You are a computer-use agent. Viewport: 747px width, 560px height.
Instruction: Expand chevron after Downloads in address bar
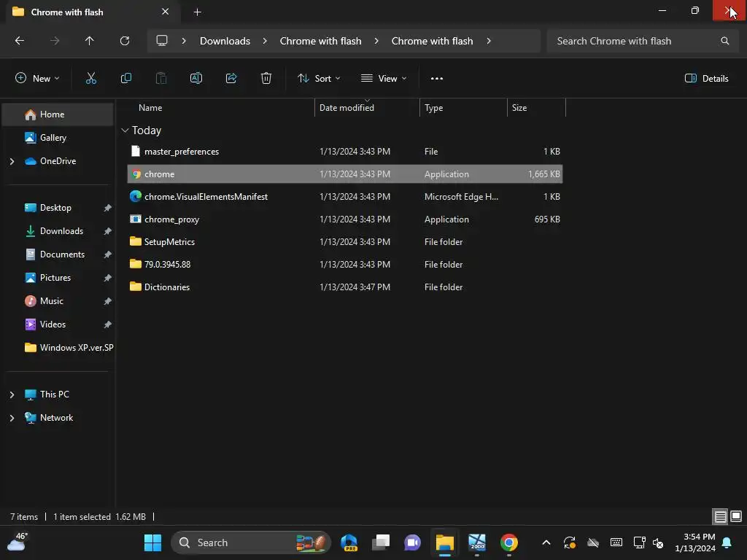tap(265, 41)
